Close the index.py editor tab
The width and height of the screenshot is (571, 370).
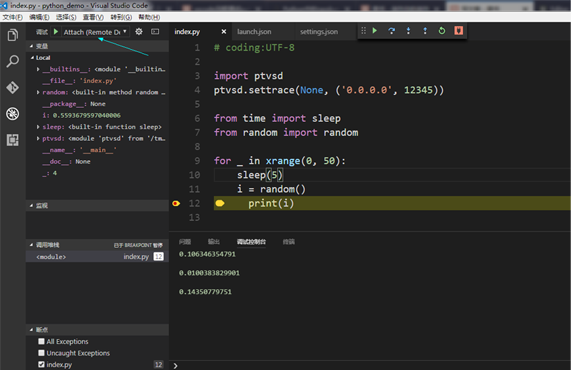(224, 32)
